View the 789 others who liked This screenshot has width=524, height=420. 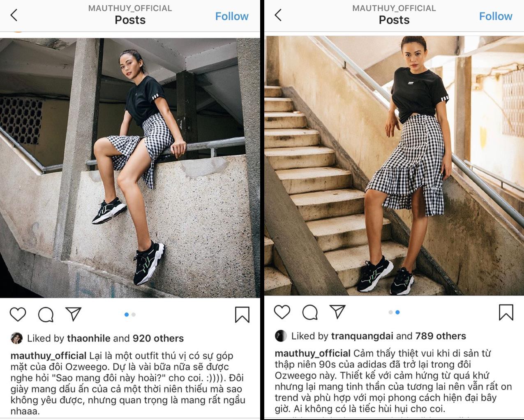click(x=441, y=336)
